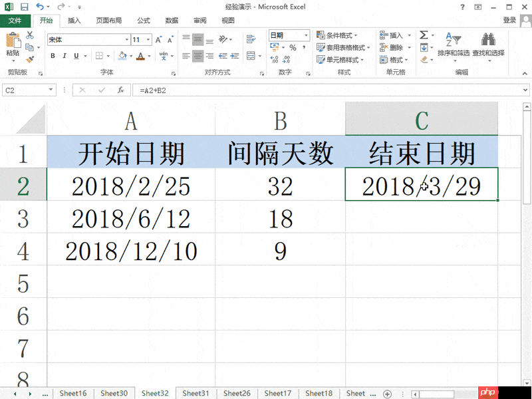Toggle Bold formatting
The height and width of the screenshot is (399, 532).
click(x=53, y=56)
